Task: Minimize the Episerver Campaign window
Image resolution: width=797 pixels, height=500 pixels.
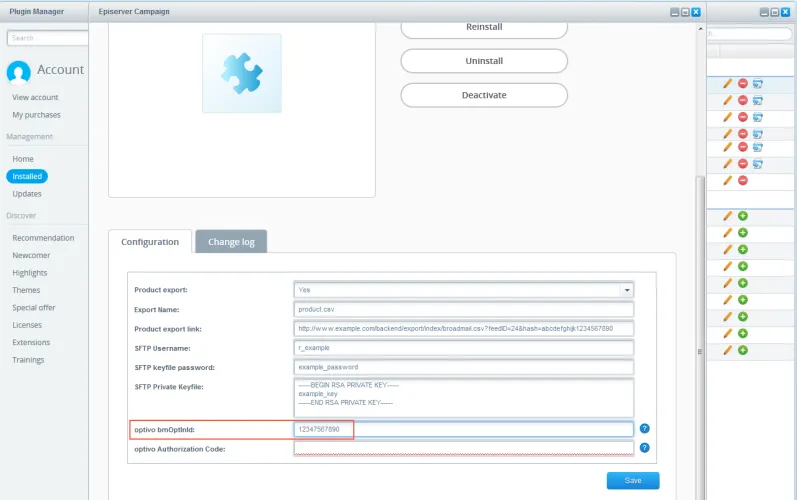Action: (675, 12)
